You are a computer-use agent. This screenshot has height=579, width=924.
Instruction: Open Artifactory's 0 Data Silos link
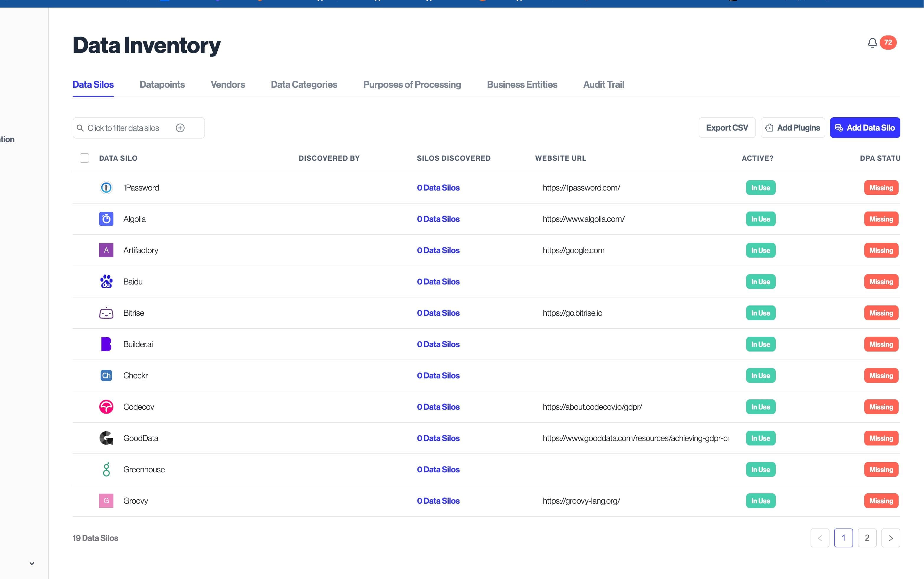click(x=438, y=251)
